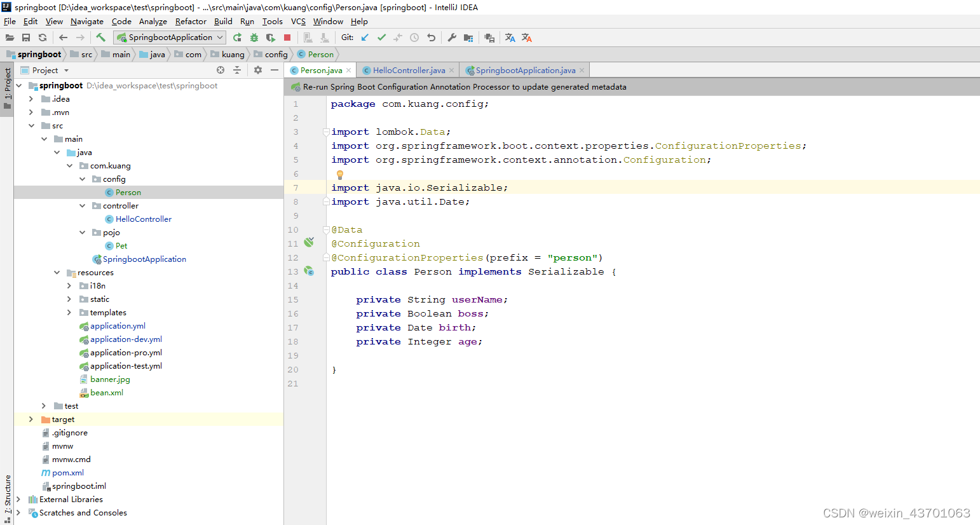Click the Spring bean gutter icon near line 13
The image size is (980, 525).
pos(309,271)
